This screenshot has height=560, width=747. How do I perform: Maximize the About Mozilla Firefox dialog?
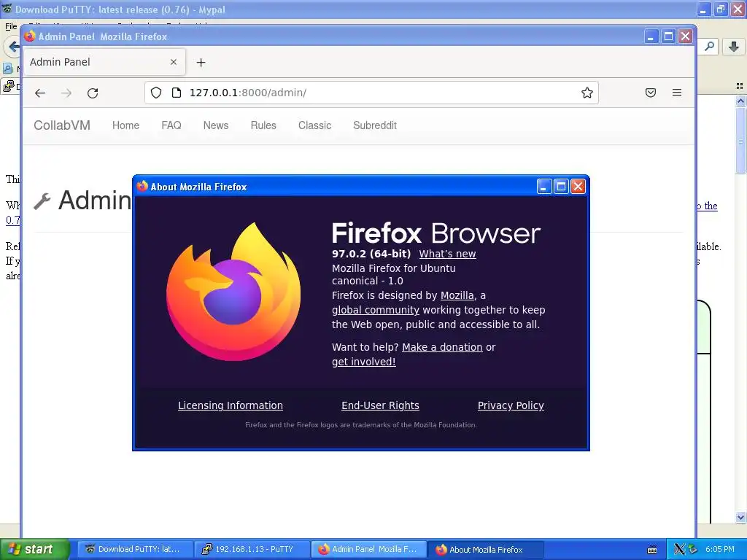point(561,186)
